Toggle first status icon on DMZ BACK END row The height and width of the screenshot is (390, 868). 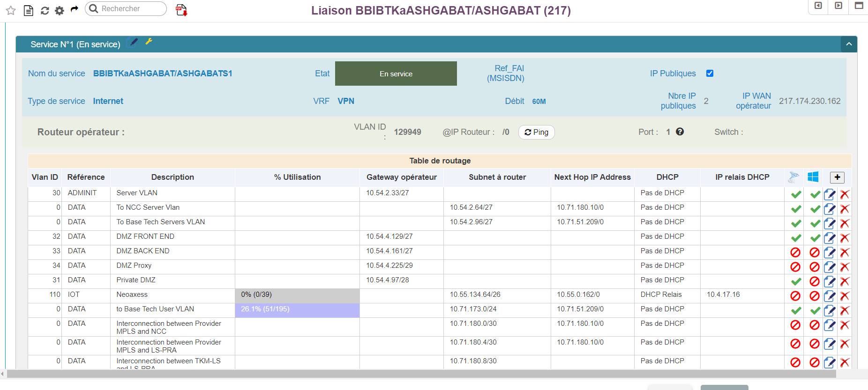click(x=795, y=252)
